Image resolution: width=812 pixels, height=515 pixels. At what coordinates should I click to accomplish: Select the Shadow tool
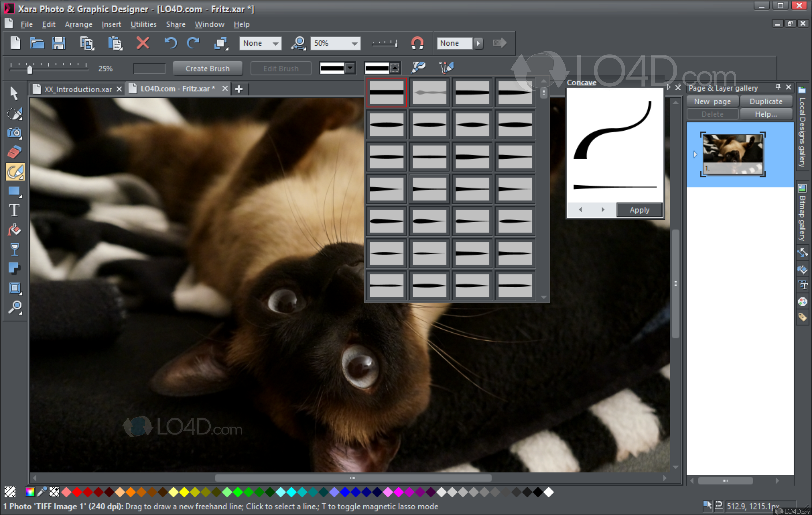click(x=14, y=269)
